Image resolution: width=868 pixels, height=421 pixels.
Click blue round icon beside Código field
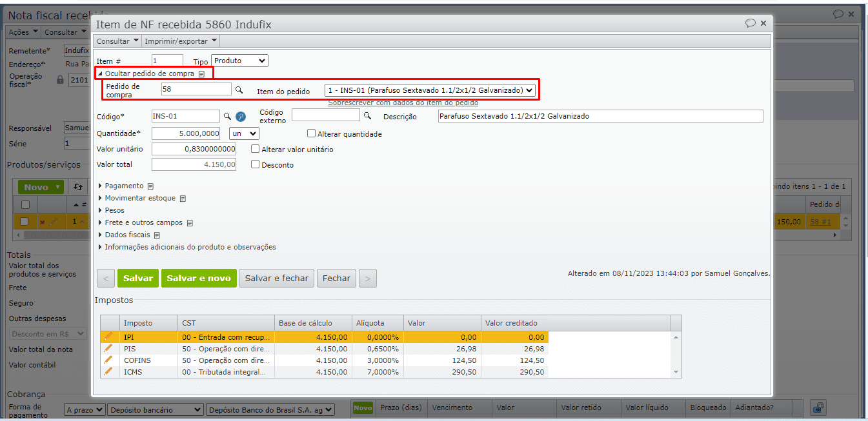pyautogui.click(x=240, y=116)
